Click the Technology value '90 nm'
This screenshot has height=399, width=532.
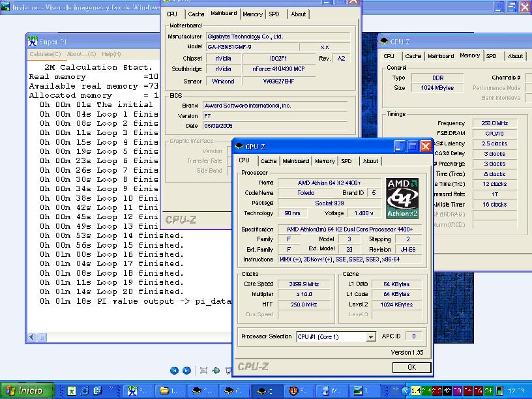292,213
